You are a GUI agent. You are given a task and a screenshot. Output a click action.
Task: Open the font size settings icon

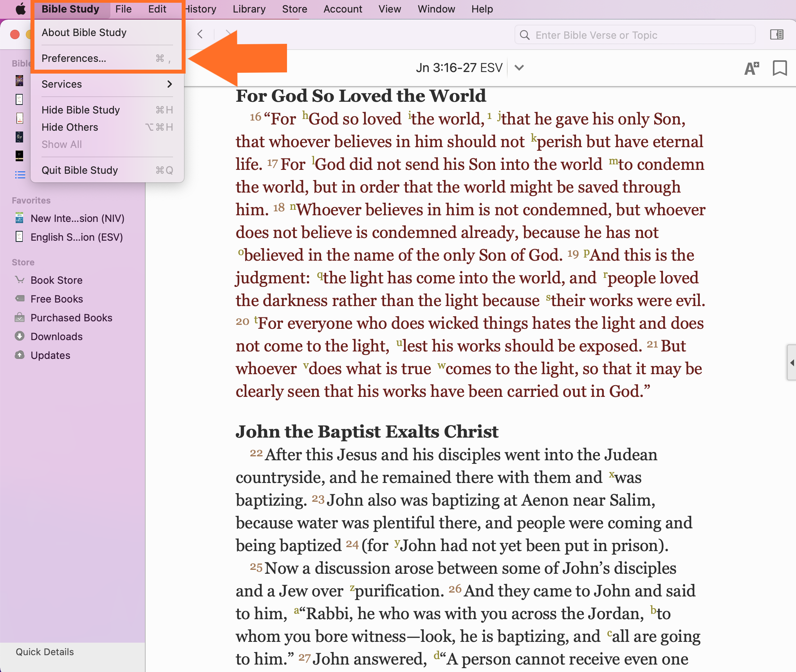751,68
